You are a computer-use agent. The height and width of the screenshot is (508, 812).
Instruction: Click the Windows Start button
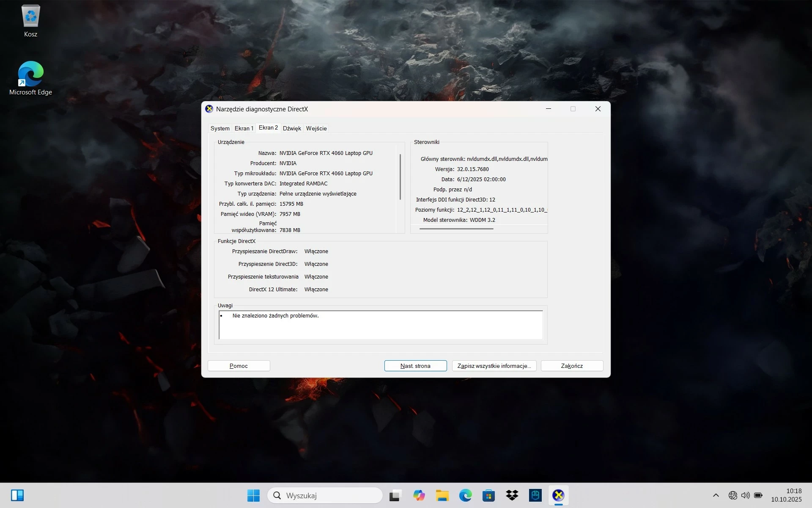253,495
